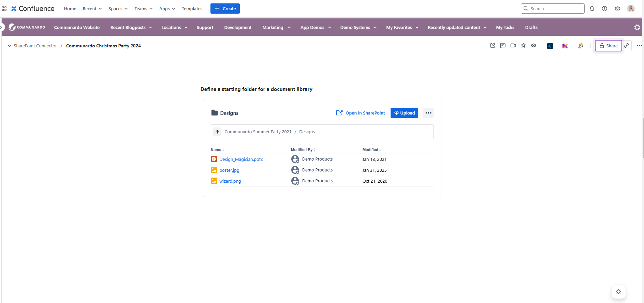Go to Development in the purple navigation bar
Image resolution: width=644 pixels, height=303 pixels.
(x=238, y=28)
